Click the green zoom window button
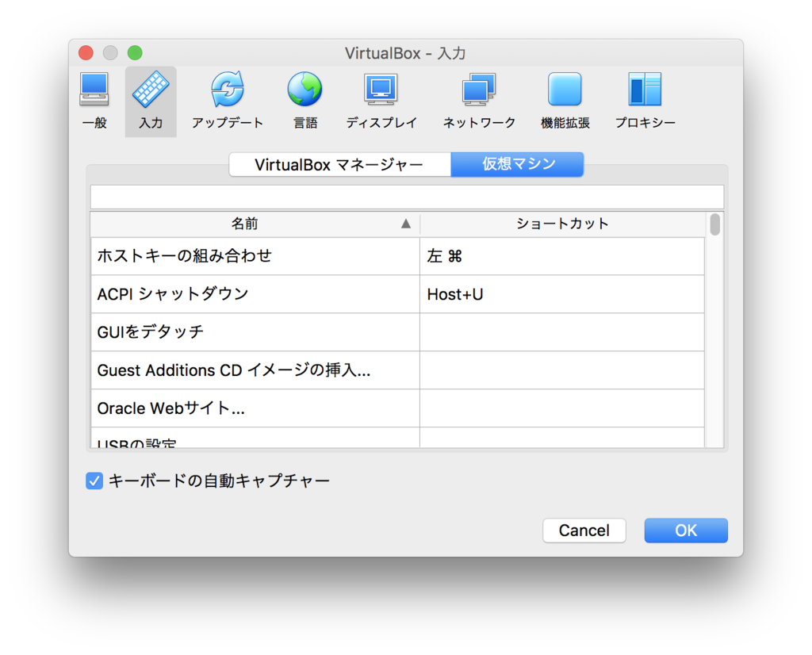 135,53
